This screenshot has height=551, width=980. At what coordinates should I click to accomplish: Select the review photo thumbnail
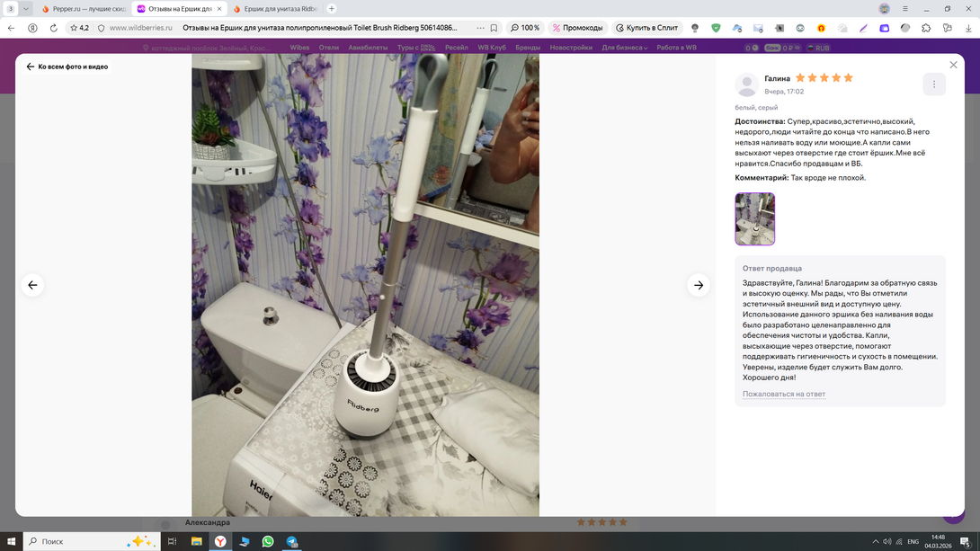coord(754,218)
